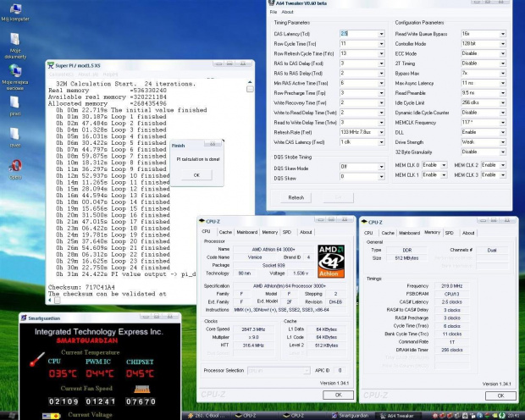The height and width of the screenshot is (420, 525).
Task: Open the Refresh Rate (Tref) dropdown
Action: [381, 133]
